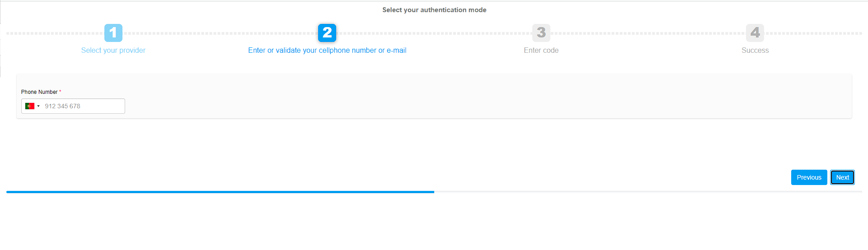The image size is (868, 250).
Task: Focus the phone number input field
Action: pos(84,106)
